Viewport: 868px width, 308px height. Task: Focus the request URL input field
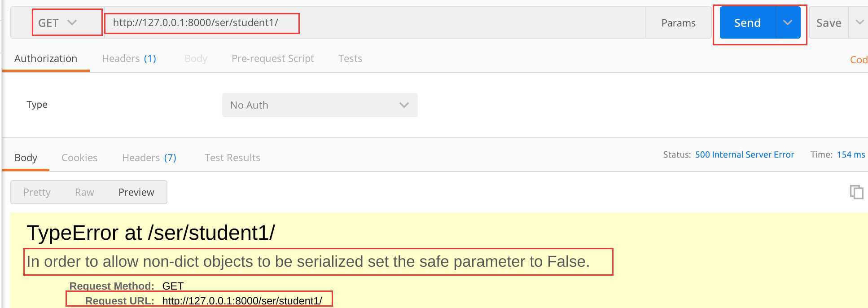375,22
